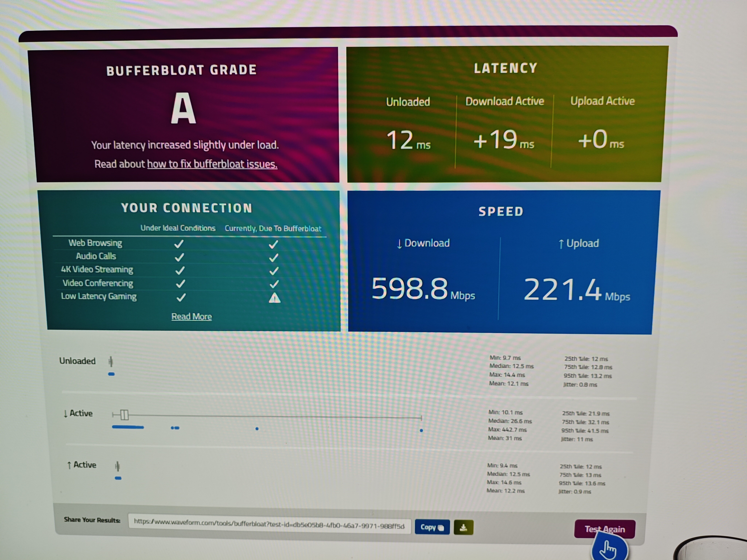Click the download results icon button
The width and height of the screenshot is (747, 560).
463,527
